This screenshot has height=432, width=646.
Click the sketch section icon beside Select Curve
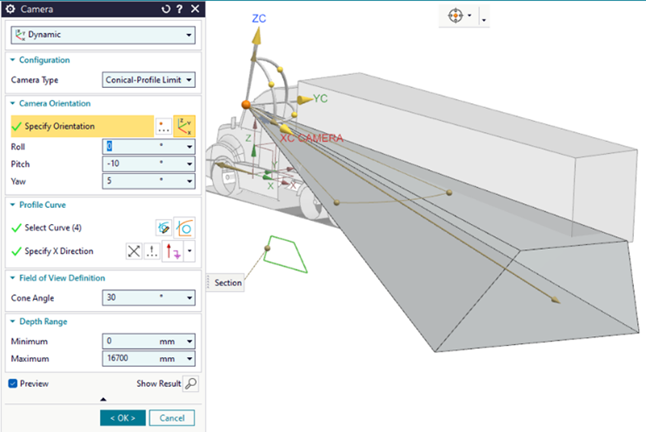coord(163,227)
